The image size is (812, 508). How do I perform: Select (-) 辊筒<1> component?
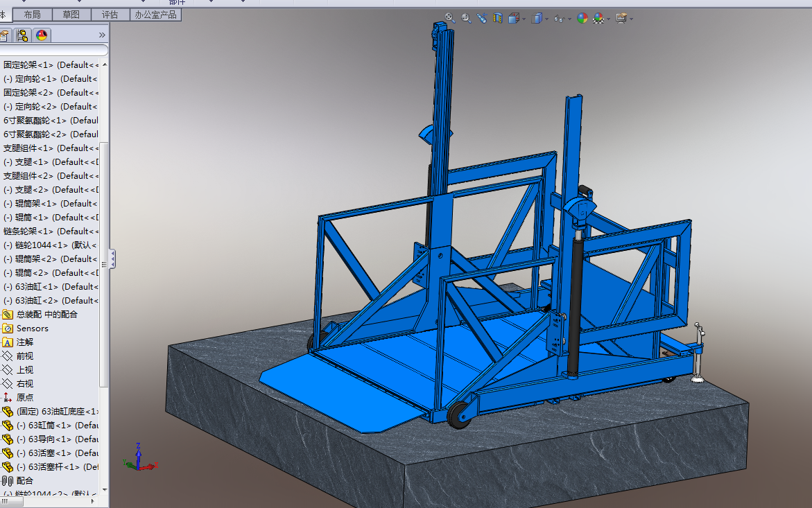[x=50, y=218]
